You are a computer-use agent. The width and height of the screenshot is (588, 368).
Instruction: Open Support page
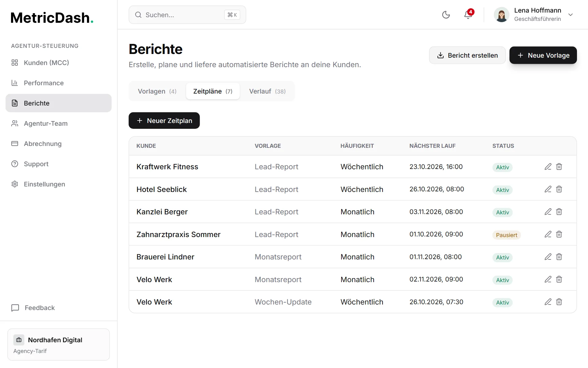coord(58,164)
